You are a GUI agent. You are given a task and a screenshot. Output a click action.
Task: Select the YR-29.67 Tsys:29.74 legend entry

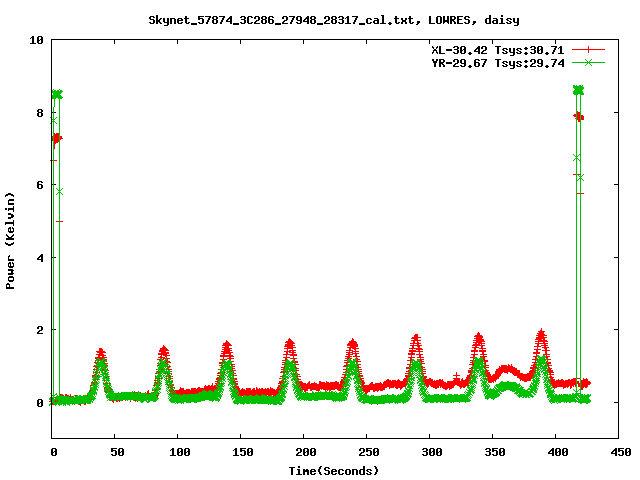498,63
